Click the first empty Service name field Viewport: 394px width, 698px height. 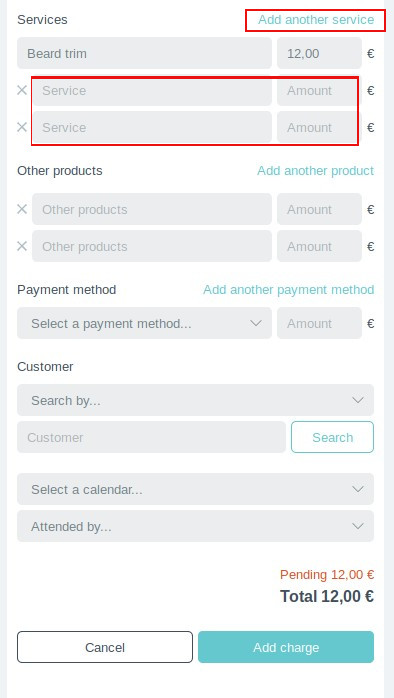[152, 90]
